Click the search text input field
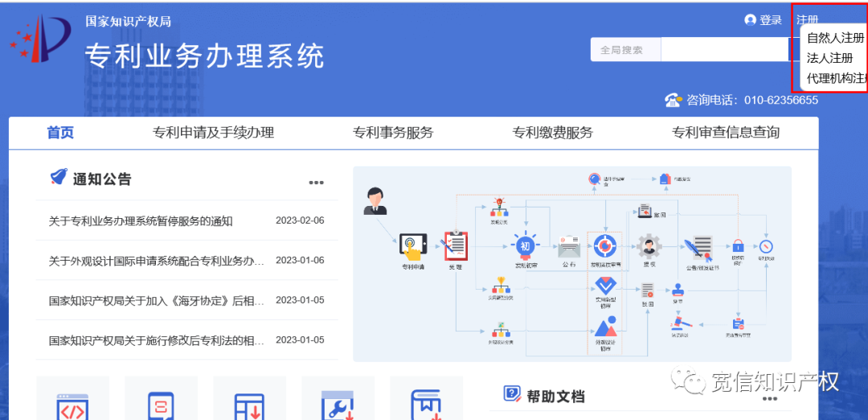Image resolution: width=868 pixels, height=420 pixels. (x=723, y=50)
